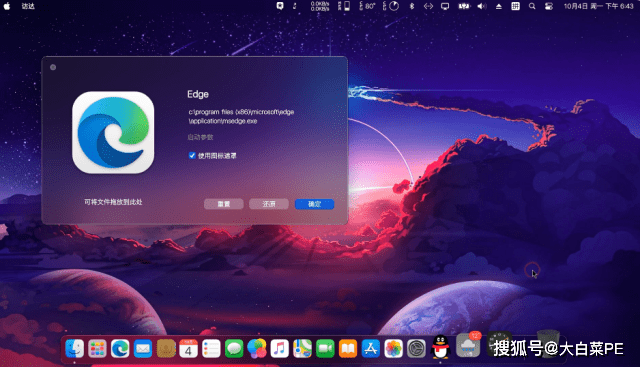
Task: Open Launchpad from the dock
Action: (x=97, y=349)
